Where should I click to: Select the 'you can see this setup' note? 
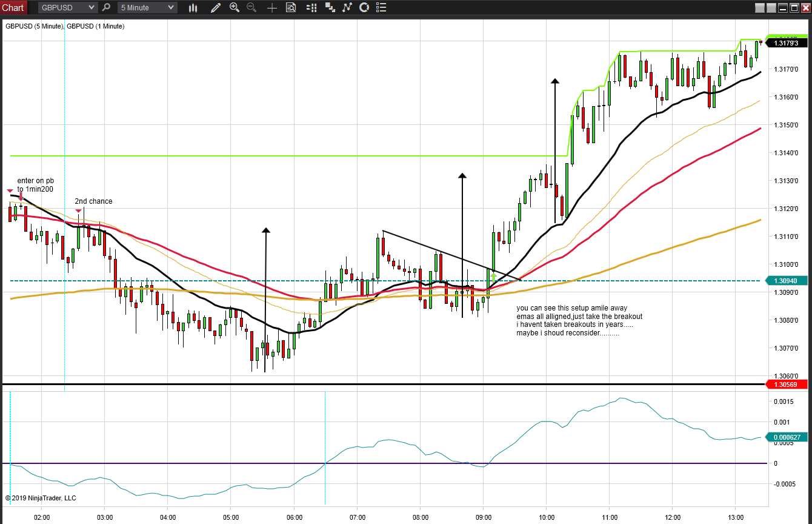pos(579,321)
